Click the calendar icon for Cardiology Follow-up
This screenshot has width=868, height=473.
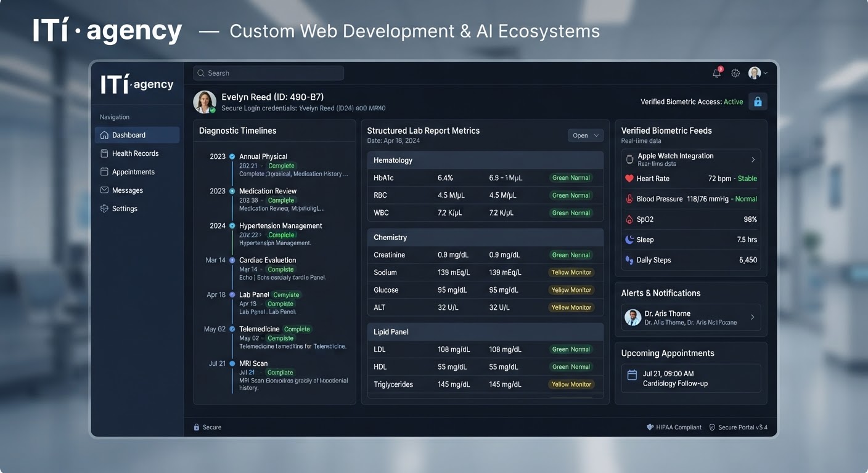pyautogui.click(x=632, y=375)
